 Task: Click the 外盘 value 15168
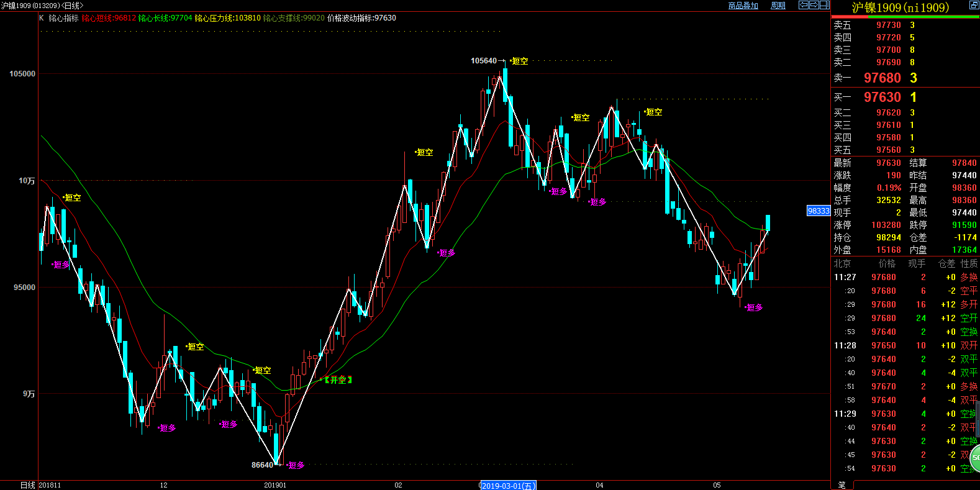point(889,250)
